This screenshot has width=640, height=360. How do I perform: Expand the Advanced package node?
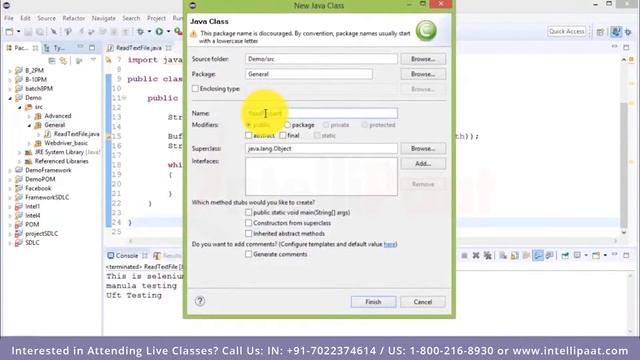pyautogui.click(x=29, y=116)
